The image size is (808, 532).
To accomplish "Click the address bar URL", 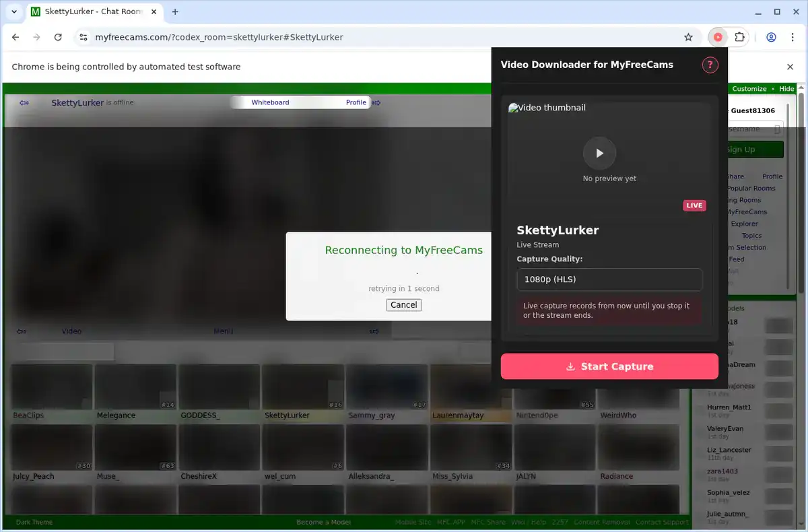I will (x=219, y=37).
